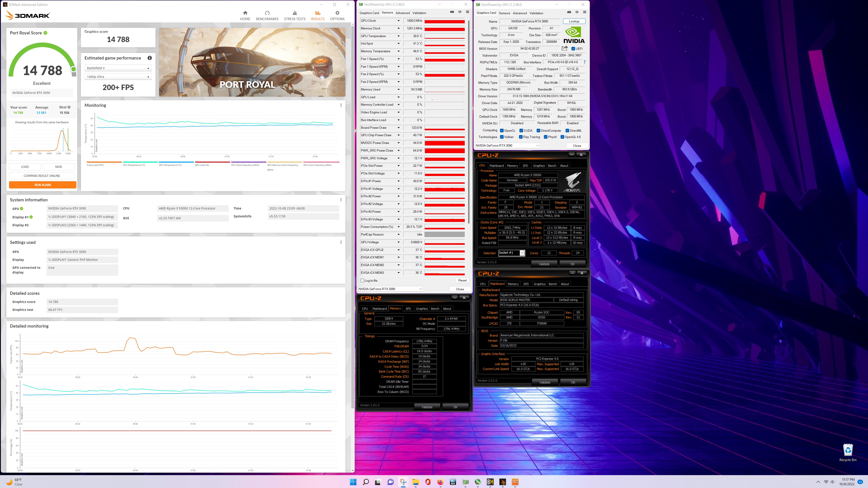This screenshot has width=868, height=488.
Task: Open Battlefield V game dropdown
Action: pyautogui.click(x=118, y=68)
